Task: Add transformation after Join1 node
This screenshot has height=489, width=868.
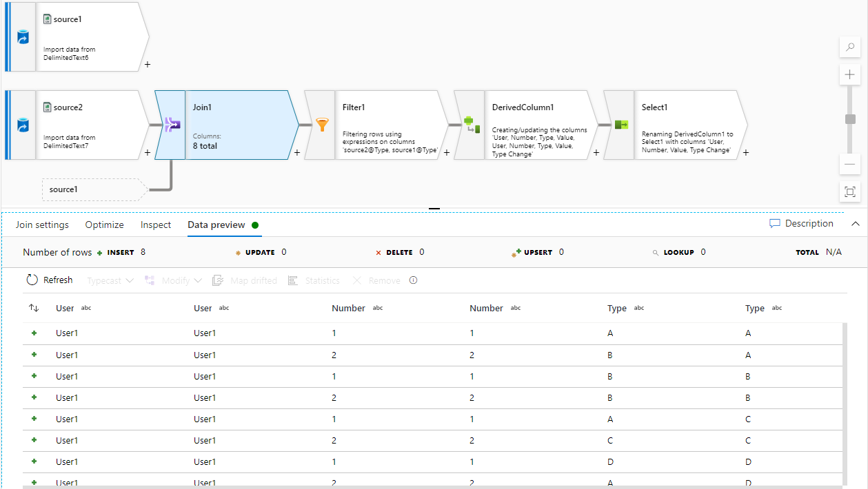Action: tap(297, 153)
